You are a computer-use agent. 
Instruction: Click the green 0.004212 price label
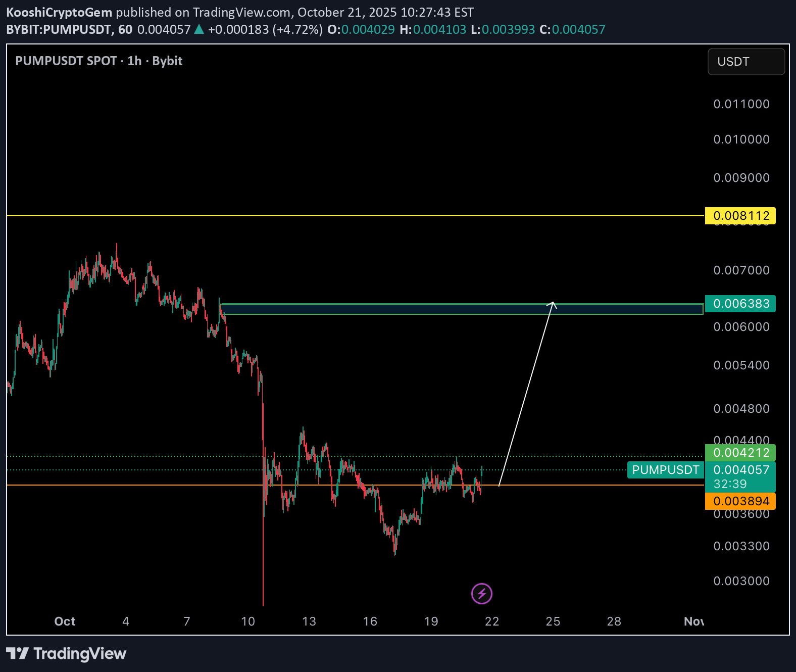tap(740, 453)
